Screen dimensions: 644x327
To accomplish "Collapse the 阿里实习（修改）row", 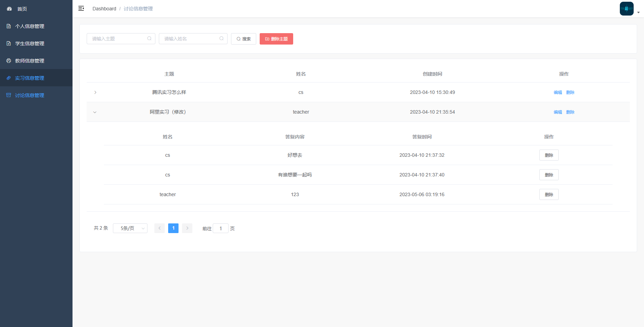I will (95, 112).
